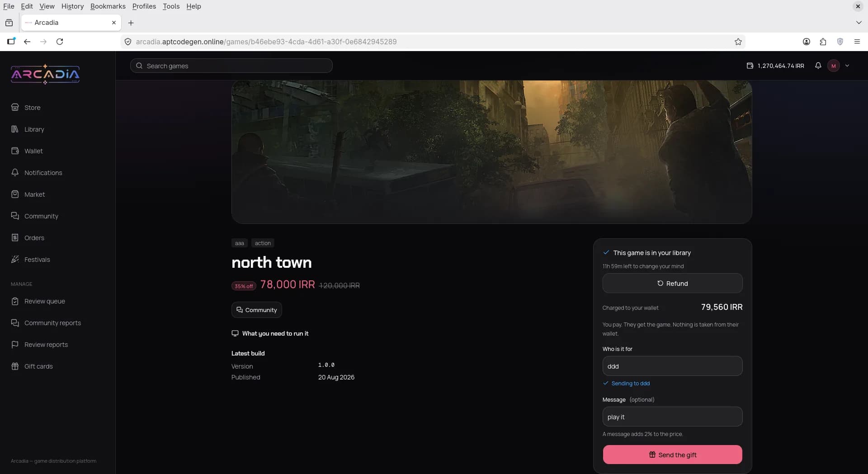View Orders from the sidebar

click(x=34, y=238)
